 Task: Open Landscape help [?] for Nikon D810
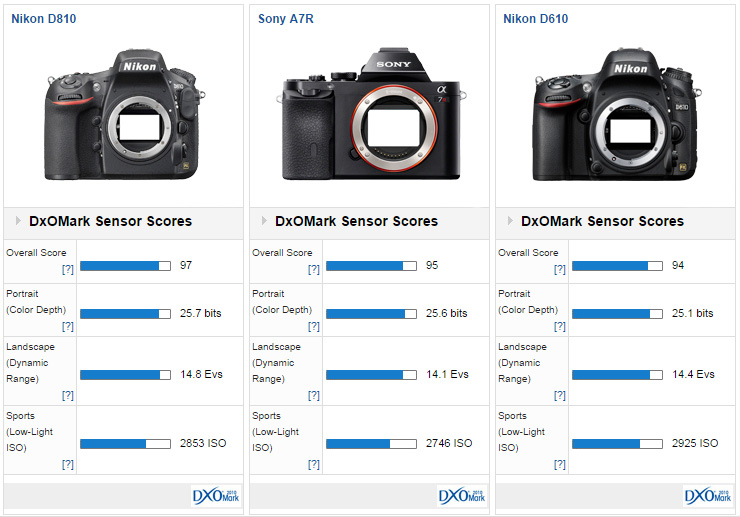click(68, 395)
